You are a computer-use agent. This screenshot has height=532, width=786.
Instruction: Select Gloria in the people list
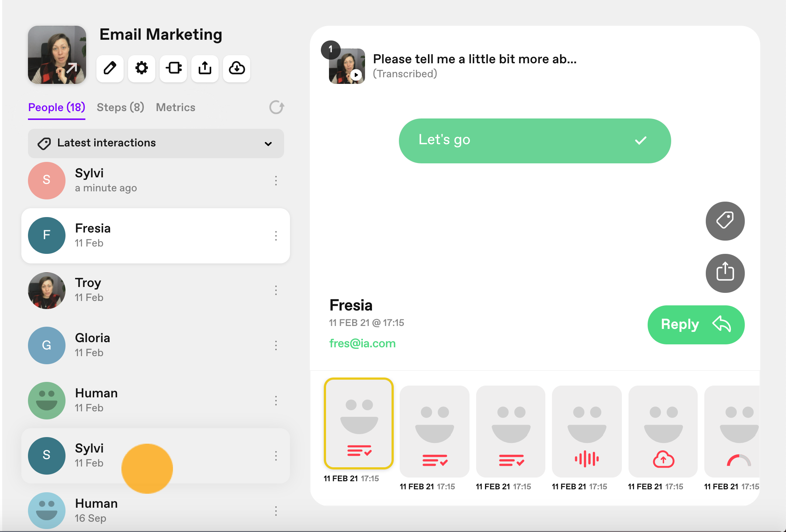156,345
